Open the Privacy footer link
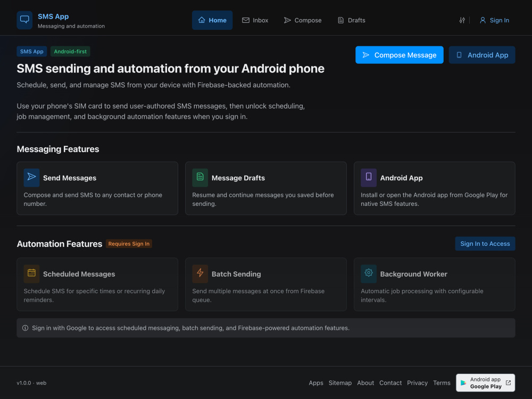 [417, 383]
